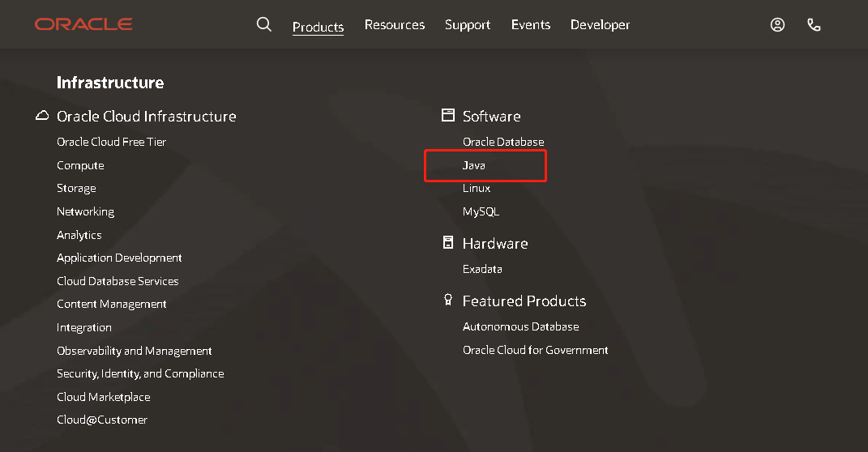Viewport: 868px width, 452px height.
Task: Open the Developer menu
Action: 600,25
